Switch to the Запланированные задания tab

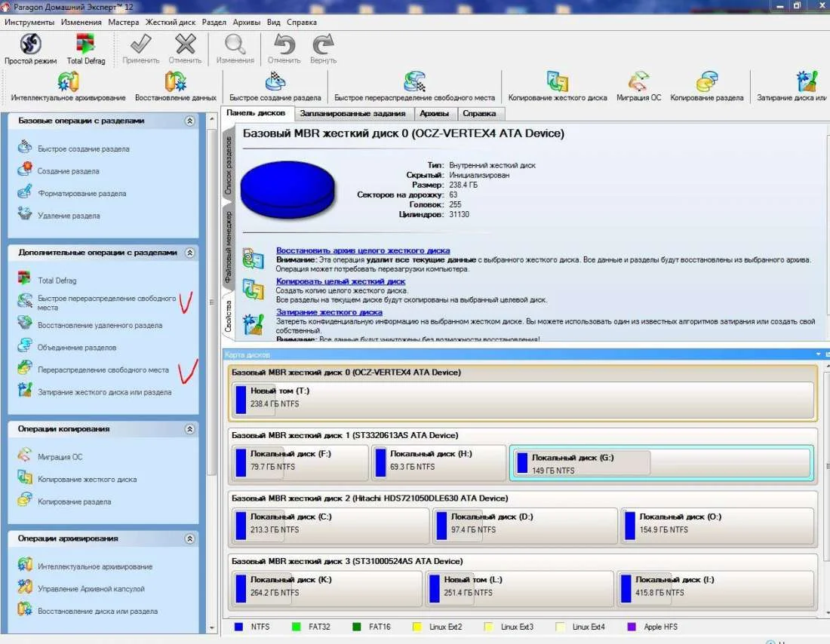pyautogui.click(x=352, y=114)
